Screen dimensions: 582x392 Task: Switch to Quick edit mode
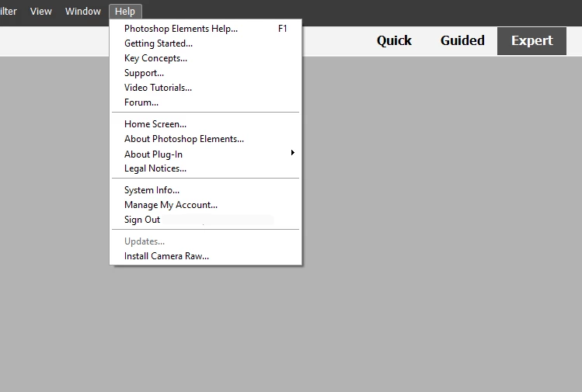(394, 40)
